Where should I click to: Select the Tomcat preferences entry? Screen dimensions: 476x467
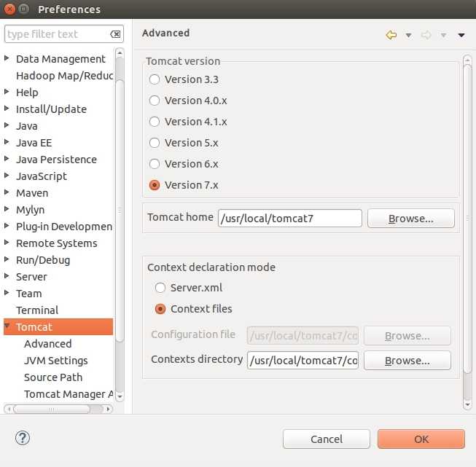[x=58, y=327]
